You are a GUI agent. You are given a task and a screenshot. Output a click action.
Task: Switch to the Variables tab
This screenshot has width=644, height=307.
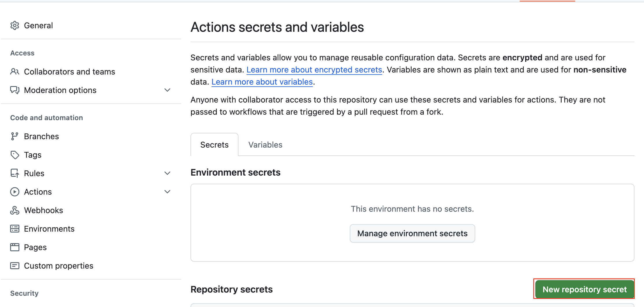click(x=265, y=145)
